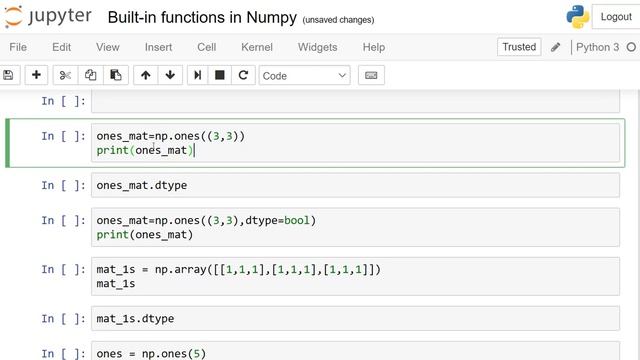Interrupt the kernel with the stop icon
Viewport: 640px width, 360px height.
point(220,75)
